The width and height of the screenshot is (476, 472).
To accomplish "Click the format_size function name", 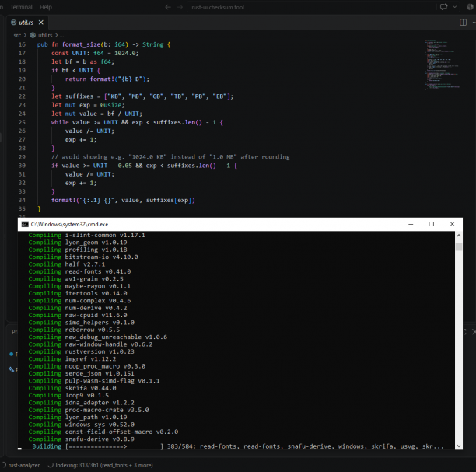I will 81,44.
